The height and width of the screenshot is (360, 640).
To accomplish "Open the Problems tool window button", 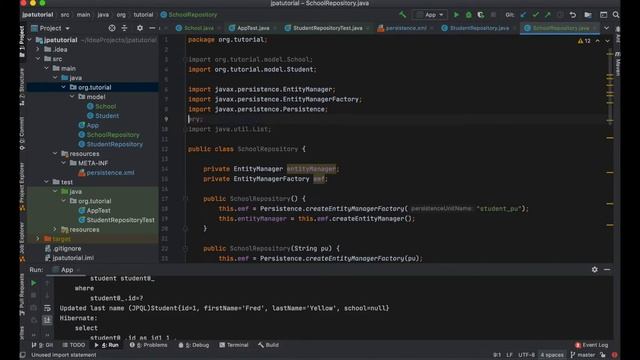I will tap(148, 345).
